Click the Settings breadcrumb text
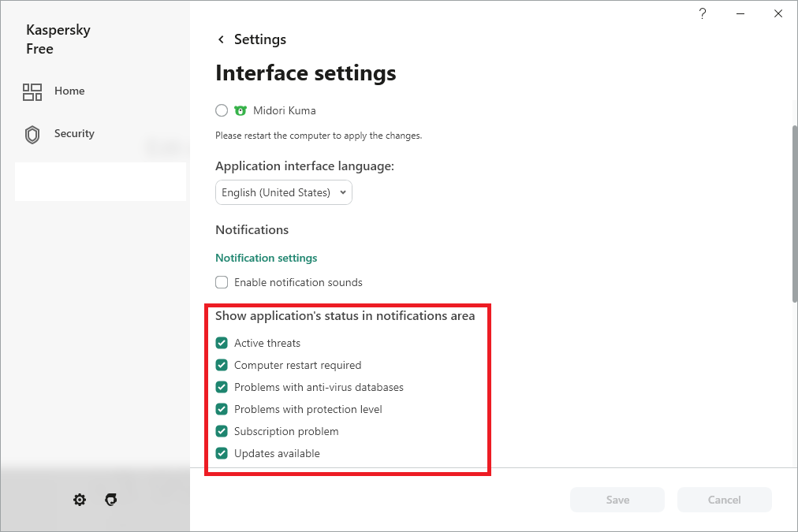Screen dimensions: 798x532 click(x=260, y=39)
